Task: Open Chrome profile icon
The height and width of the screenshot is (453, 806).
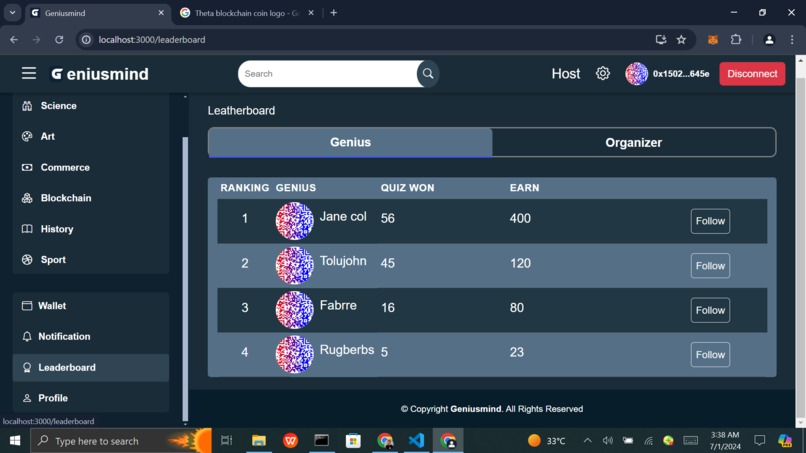Action: tap(769, 40)
